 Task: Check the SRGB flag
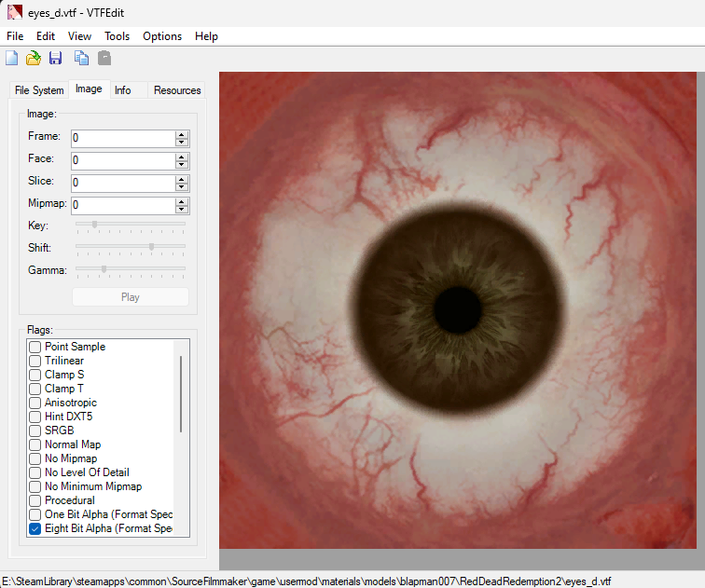click(x=35, y=431)
